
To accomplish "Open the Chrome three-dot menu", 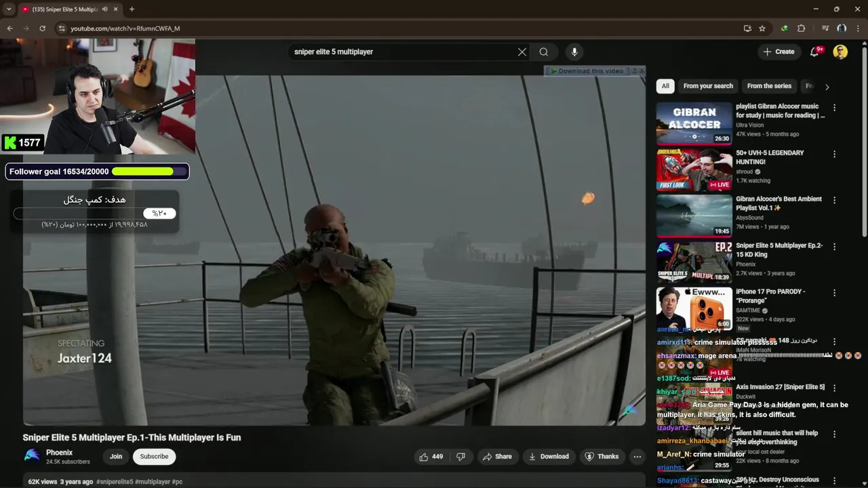I will click(858, 28).
